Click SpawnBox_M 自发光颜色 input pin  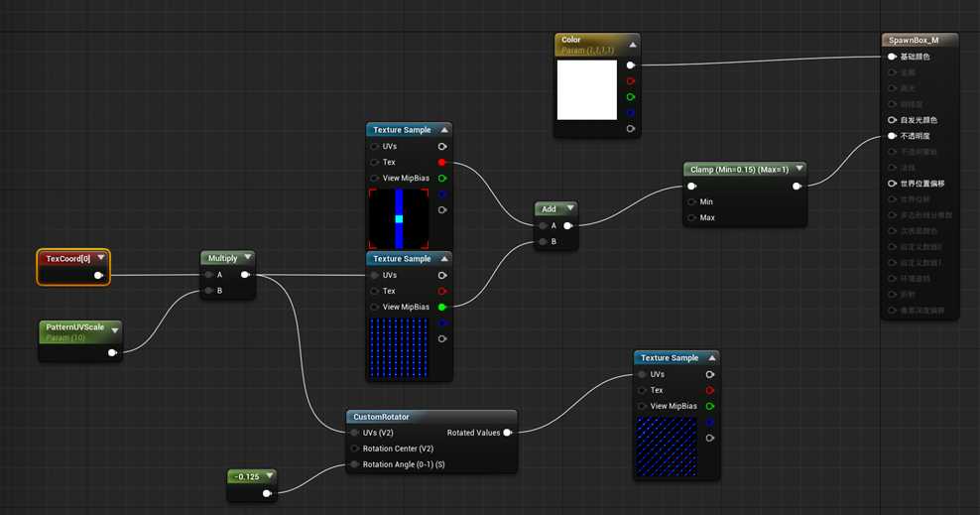coord(892,120)
